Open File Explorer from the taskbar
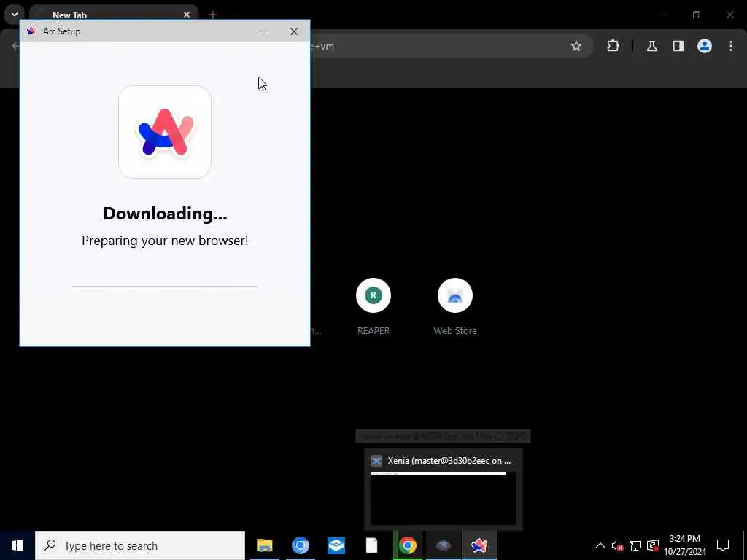 pos(264,545)
